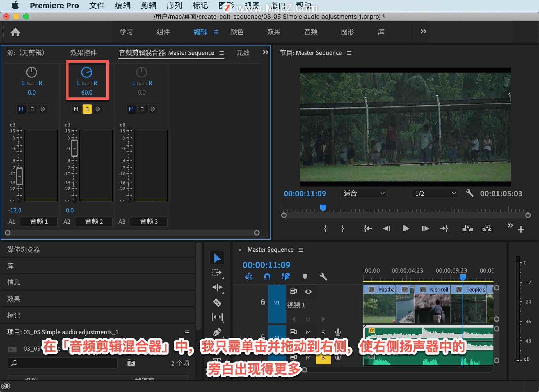Image resolution: width=539 pixels, height=392 pixels.
Task: Select the Ripple Edit tool
Action: 217,287
